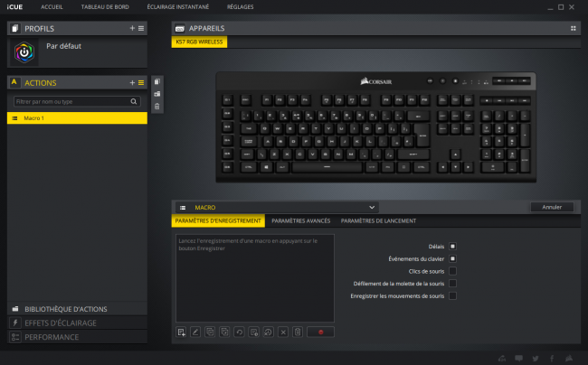
Task: Open the Profils panel hamburger menu
Action: [x=141, y=28]
